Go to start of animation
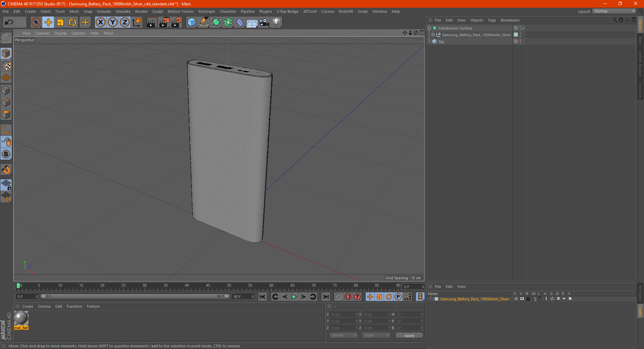644x349 pixels. 263,297
